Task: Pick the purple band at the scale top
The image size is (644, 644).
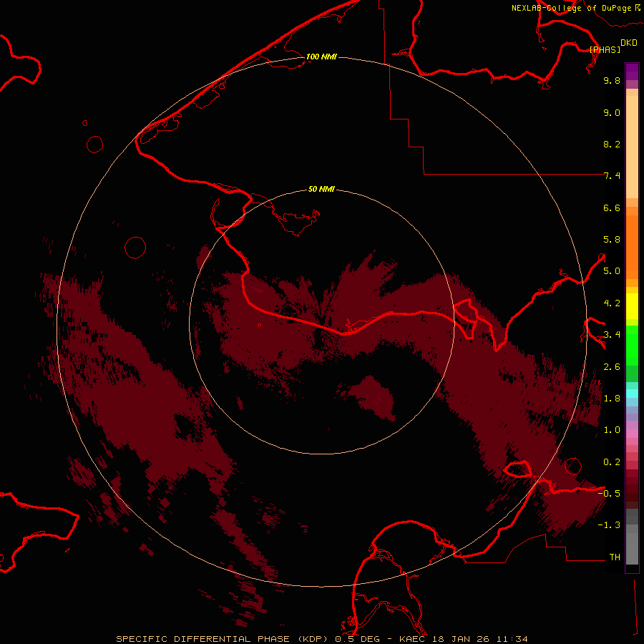Action: click(x=632, y=72)
